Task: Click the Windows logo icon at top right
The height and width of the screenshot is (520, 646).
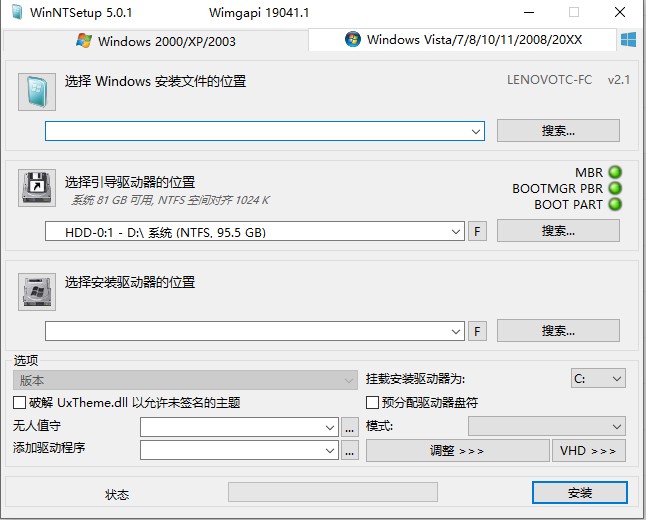Action: (629, 40)
